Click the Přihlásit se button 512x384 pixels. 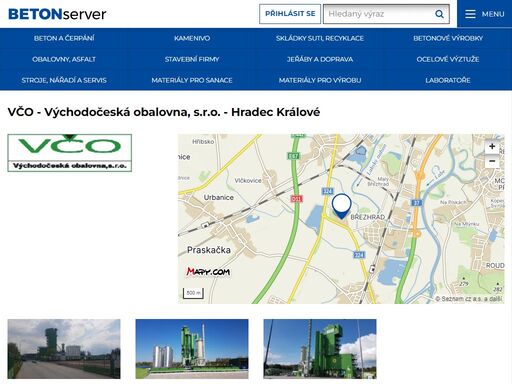pyautogui.click(x=290, y=14)
